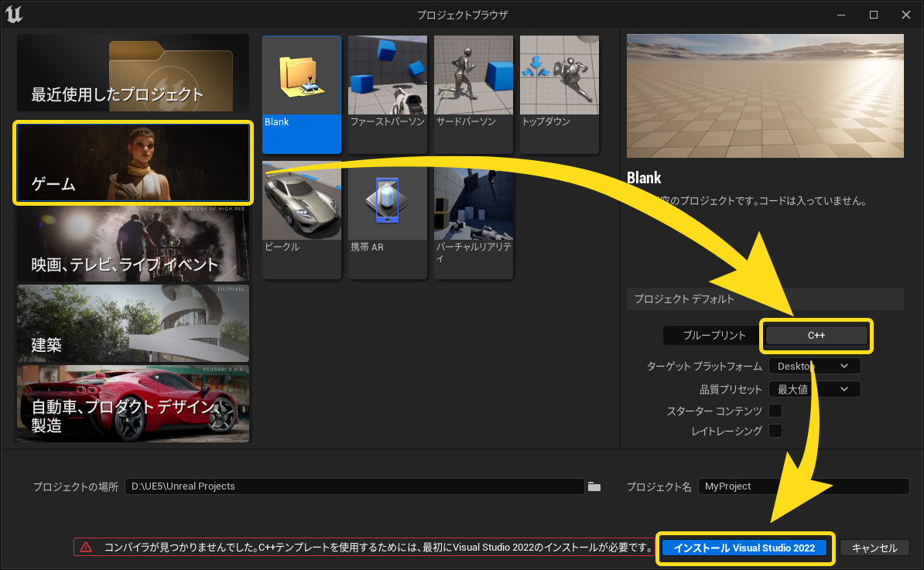924x570 pixels.
Task: Toggle the レイトレーシング checkbox
Action: click(775, 431)
